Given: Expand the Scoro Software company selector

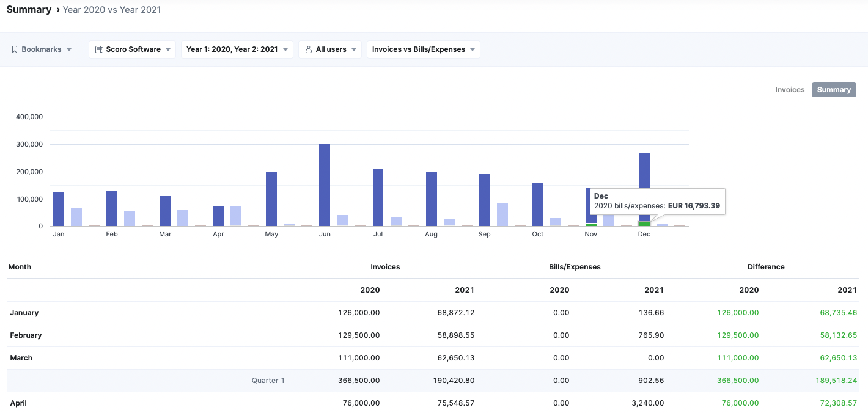Looking at the screenshot, I should (132, 49).
